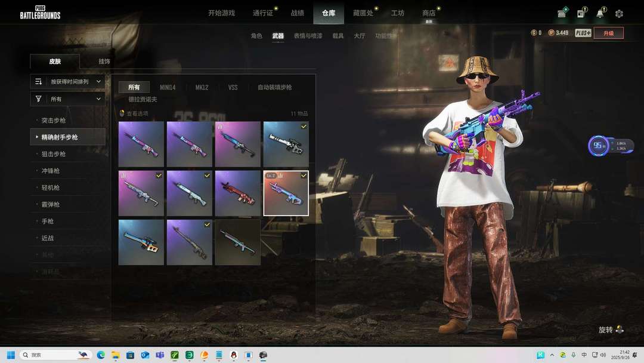The height and width of the screenshot is (363, 644).
Task: Open the 工坊 workshop tab
Action: tap(398, 13)
